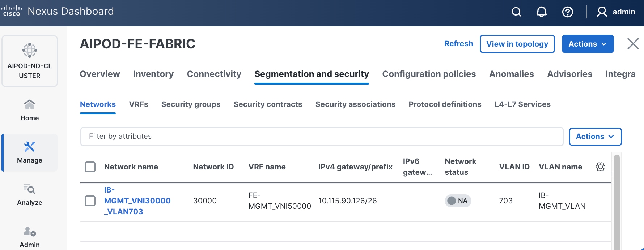Click the help question mark icon
644x250 pixels.
(567, 12)
